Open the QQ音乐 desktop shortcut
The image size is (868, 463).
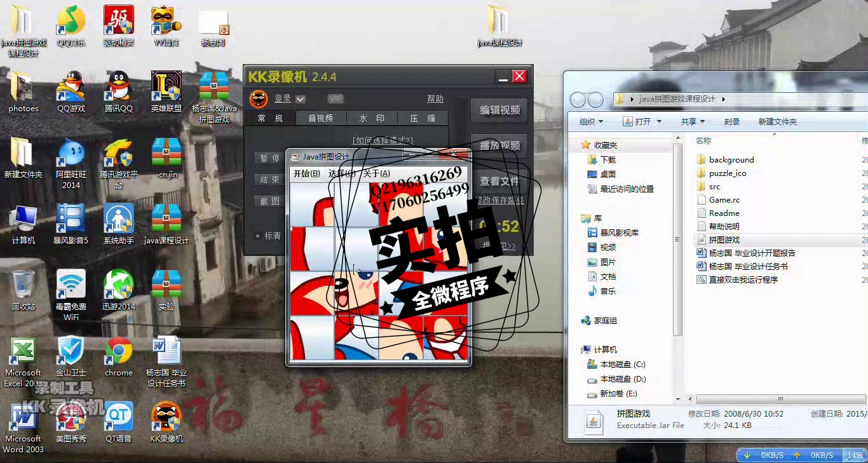[71, 27]
